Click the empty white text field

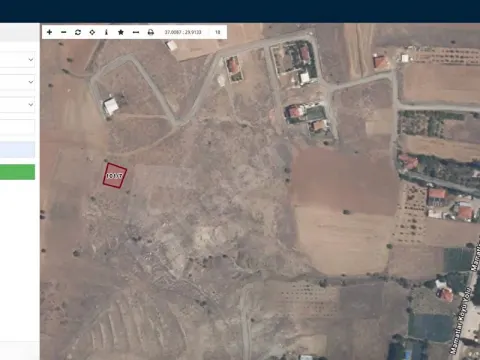[x=17, y=127]
